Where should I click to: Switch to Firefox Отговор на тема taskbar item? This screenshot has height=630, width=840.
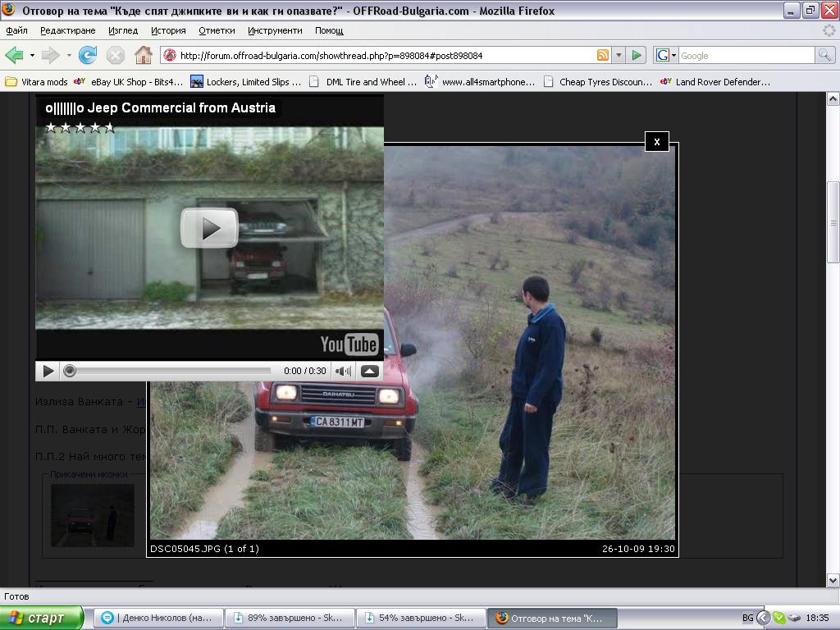(552, 619)
